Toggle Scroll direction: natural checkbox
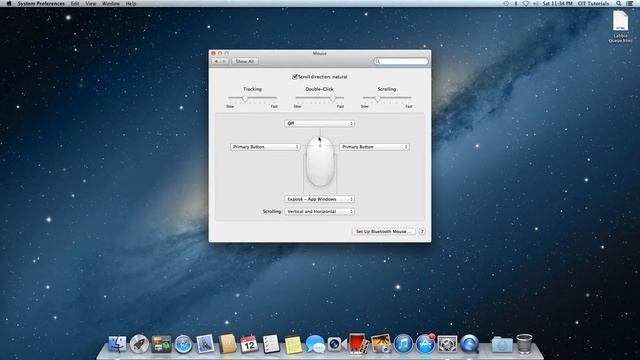Viewport: 640px width, 360px height. tap(295, 77)
